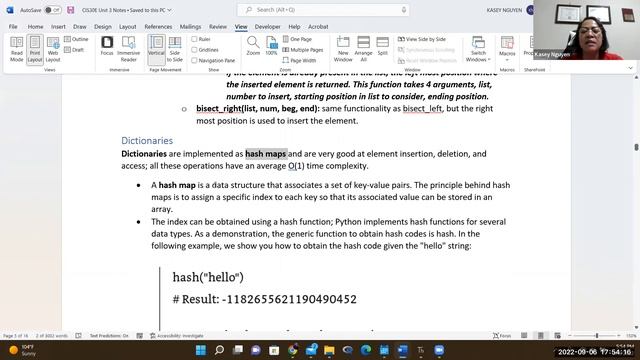Enable the Ruler checkbox
The image size is (640, 360).
click(194, 39)
